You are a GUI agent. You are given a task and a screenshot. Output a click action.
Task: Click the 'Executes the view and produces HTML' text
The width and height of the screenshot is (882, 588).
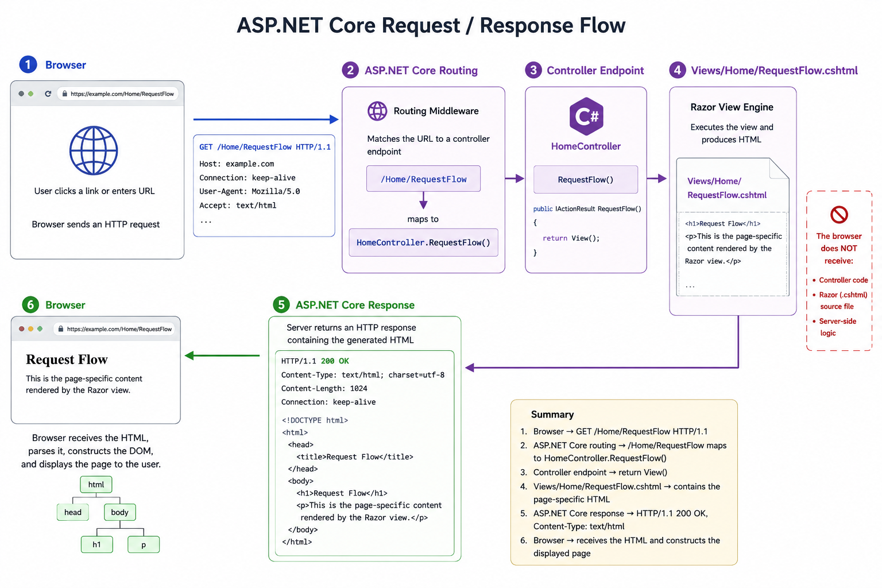732,133
